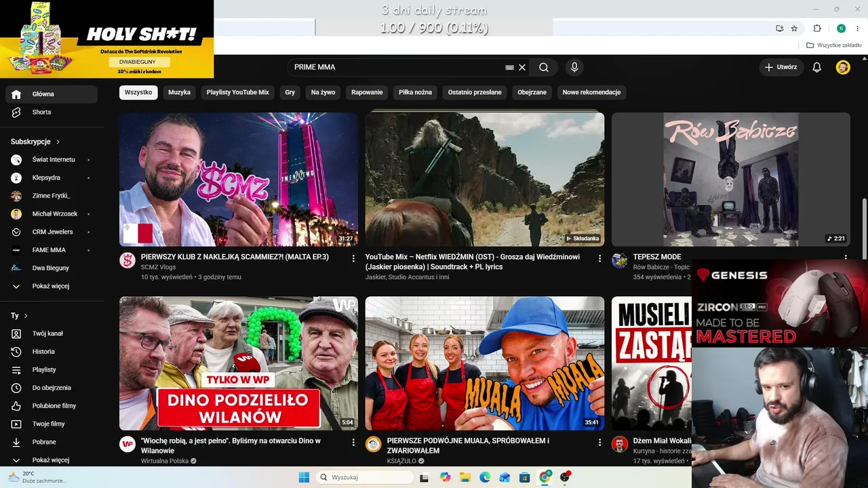
Task: Open the Wszystkie zakładki bookmarks folder
Action: (833, 45)
